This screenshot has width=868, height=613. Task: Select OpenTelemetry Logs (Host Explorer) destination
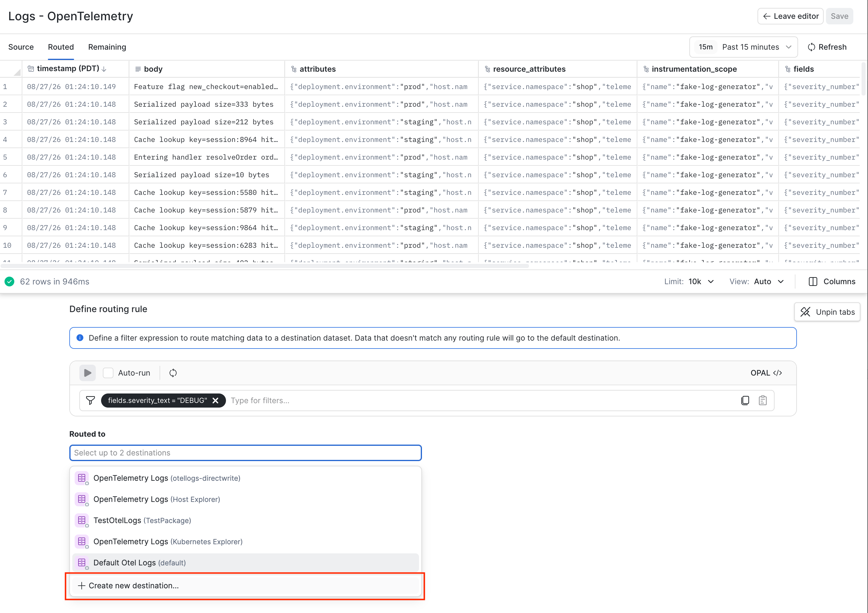pyautogui.click(x=245, y=499)
